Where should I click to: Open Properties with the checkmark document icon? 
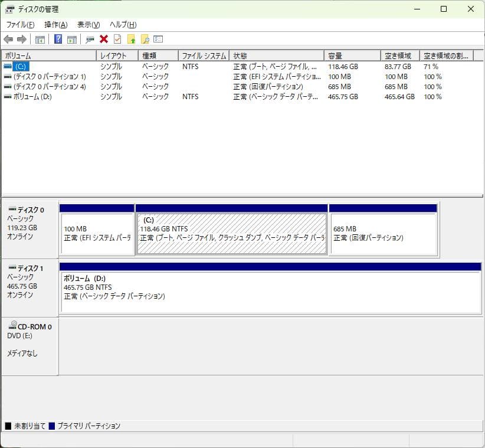[116, 40]
